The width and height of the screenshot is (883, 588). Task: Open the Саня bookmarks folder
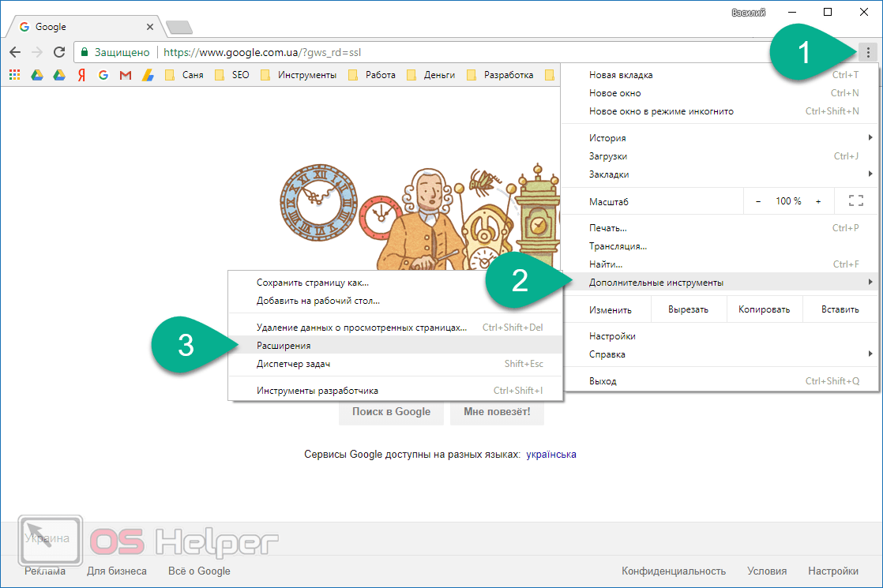pos(184,75)
